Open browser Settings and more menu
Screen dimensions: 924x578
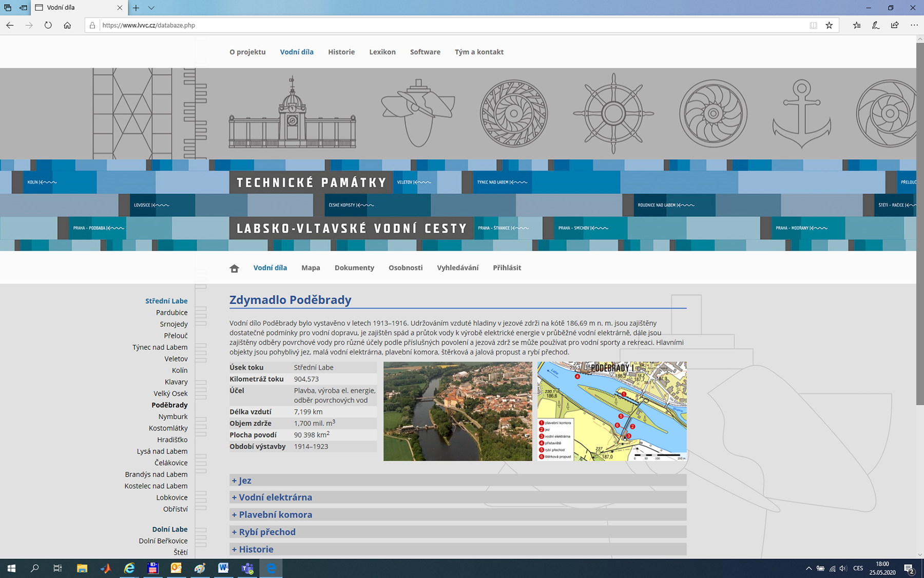point(914,25)
